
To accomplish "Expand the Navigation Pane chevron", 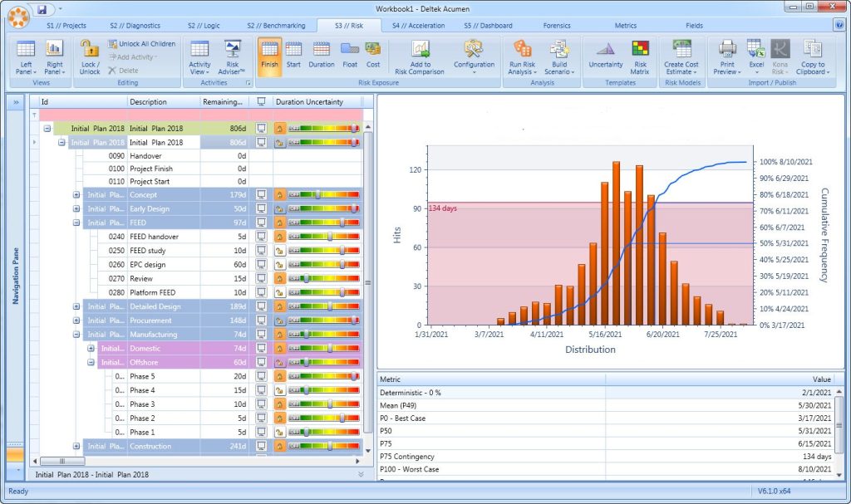I will [16, 102].
